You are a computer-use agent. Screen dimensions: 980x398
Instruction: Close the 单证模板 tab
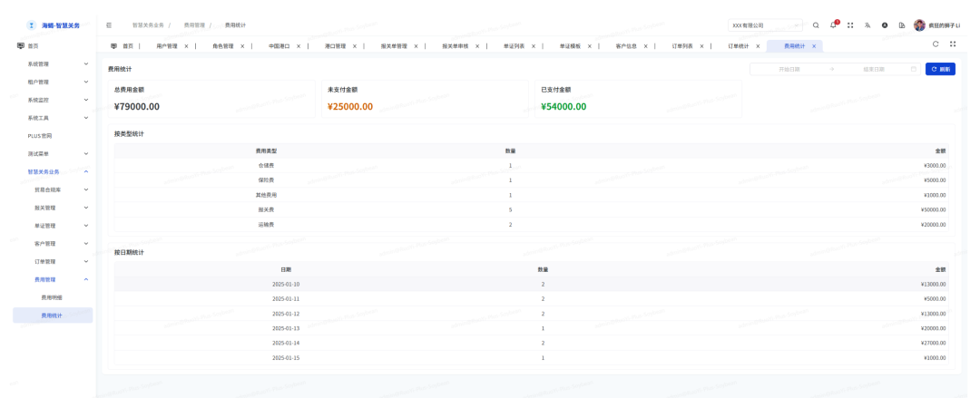(x=589, y=46)
